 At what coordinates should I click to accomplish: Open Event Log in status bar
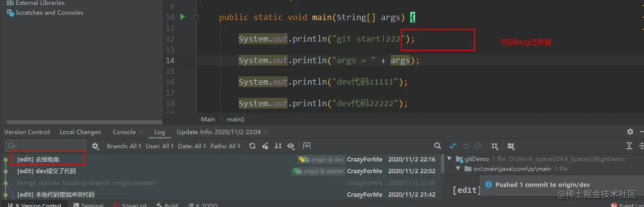coord(627,205)
